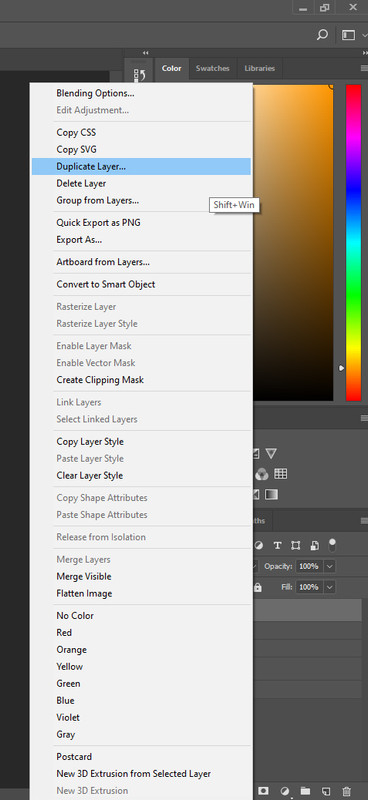Screen dimensions: 368x800
Task: Add a Channel Mixer adjustment
Action: pyautogui.click(x=262, y=474)
